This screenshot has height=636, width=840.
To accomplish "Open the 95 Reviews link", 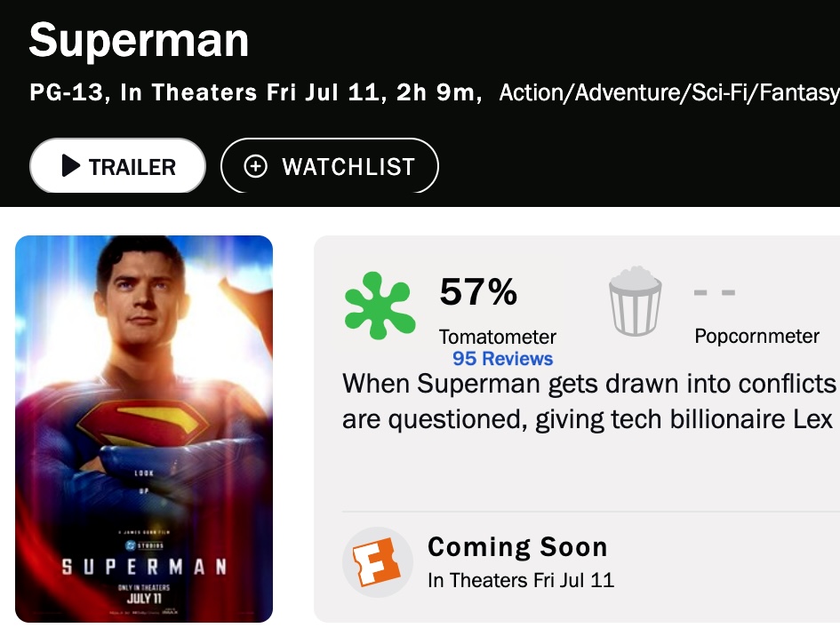I will 502,359.
